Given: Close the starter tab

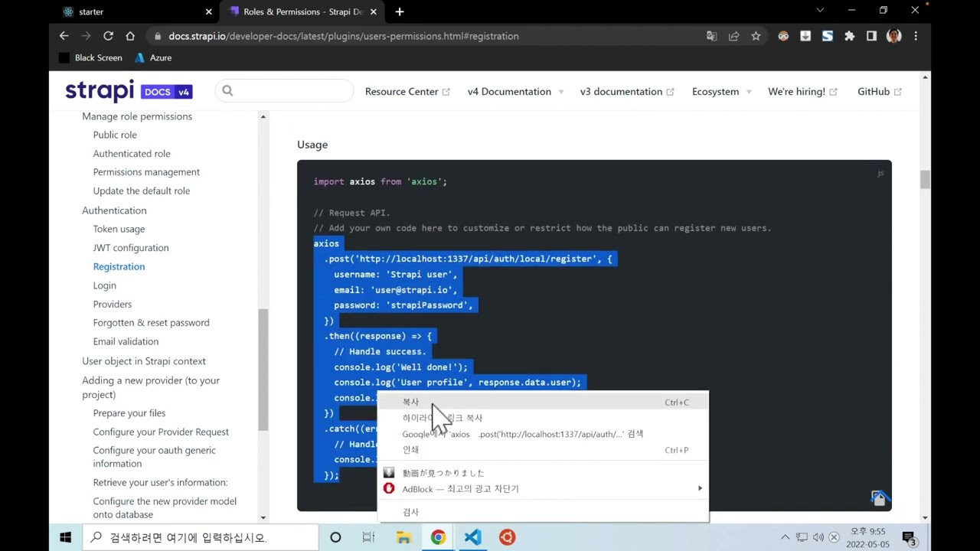Looking at the screenshot, I should coord(209,11).
